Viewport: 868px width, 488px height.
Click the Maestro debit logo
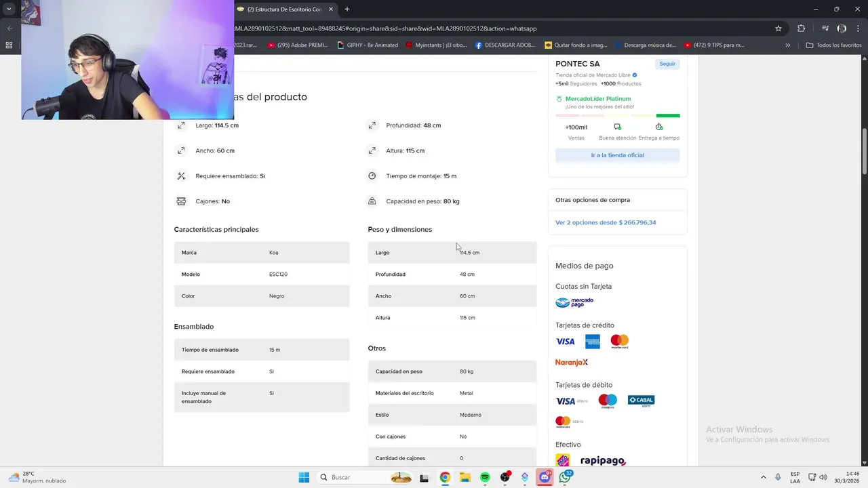pos(608,401)
